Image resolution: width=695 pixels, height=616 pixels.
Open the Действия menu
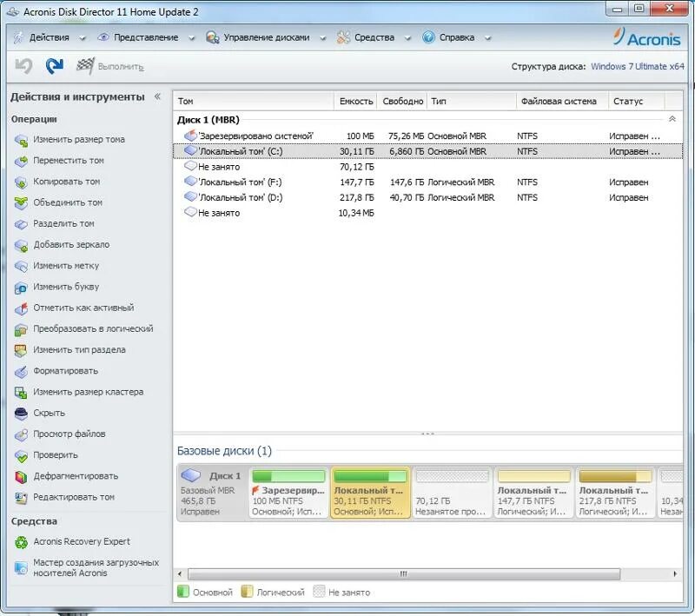tap(50, 37)
